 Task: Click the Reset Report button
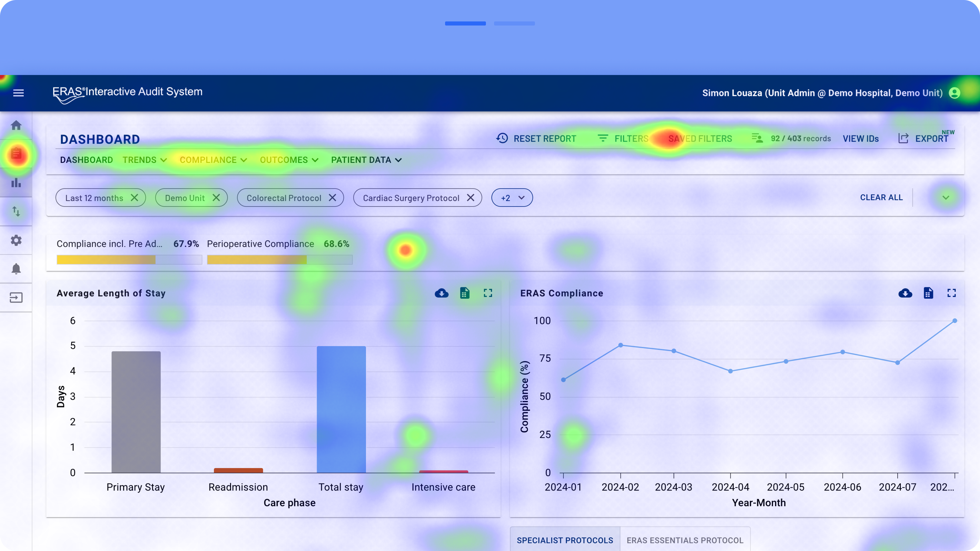tap(536, 139)
